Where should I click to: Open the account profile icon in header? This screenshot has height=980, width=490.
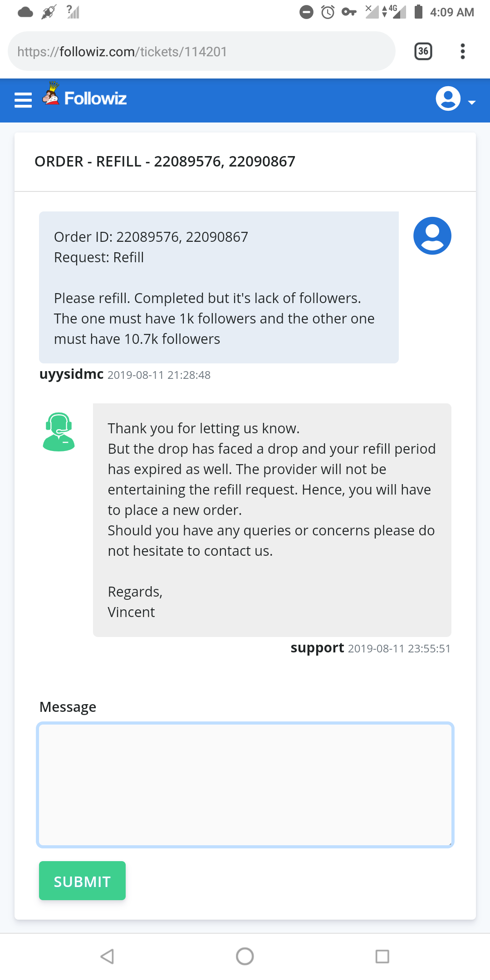(x=448, y=98)
